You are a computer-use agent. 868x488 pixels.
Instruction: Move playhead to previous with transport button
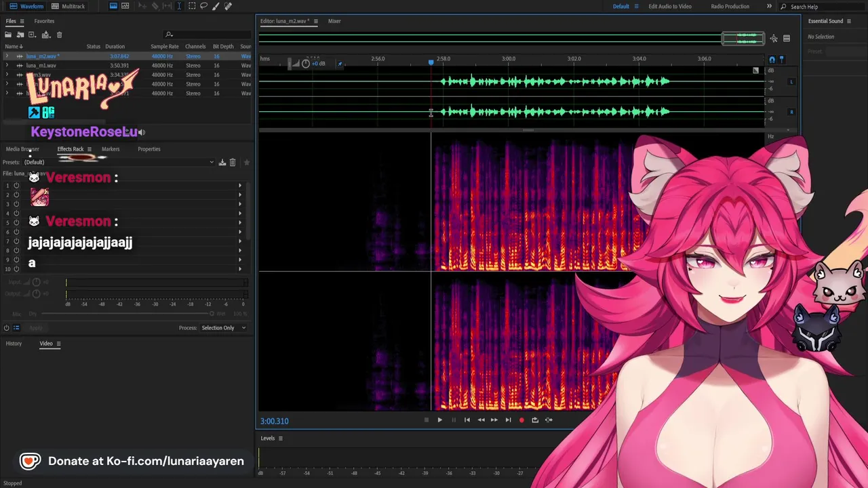click(x=467, y=420)
